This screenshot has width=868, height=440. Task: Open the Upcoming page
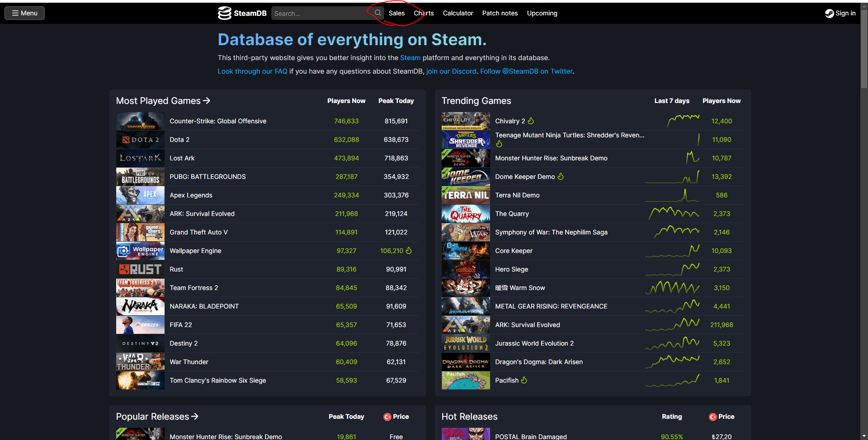(x=542, y=13)
